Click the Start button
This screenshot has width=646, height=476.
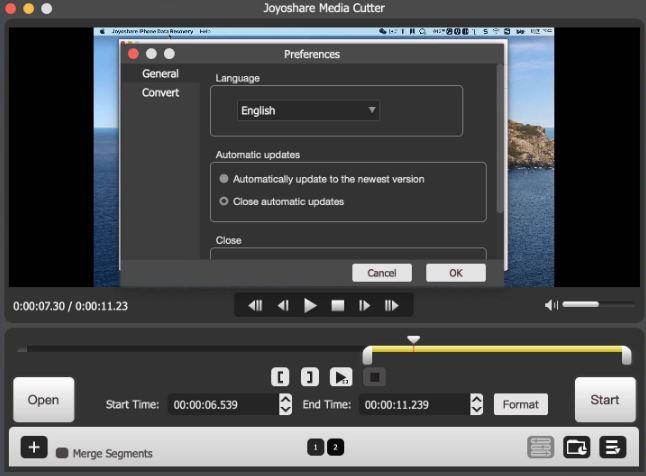pyautogui.click(x=605, y=399)
